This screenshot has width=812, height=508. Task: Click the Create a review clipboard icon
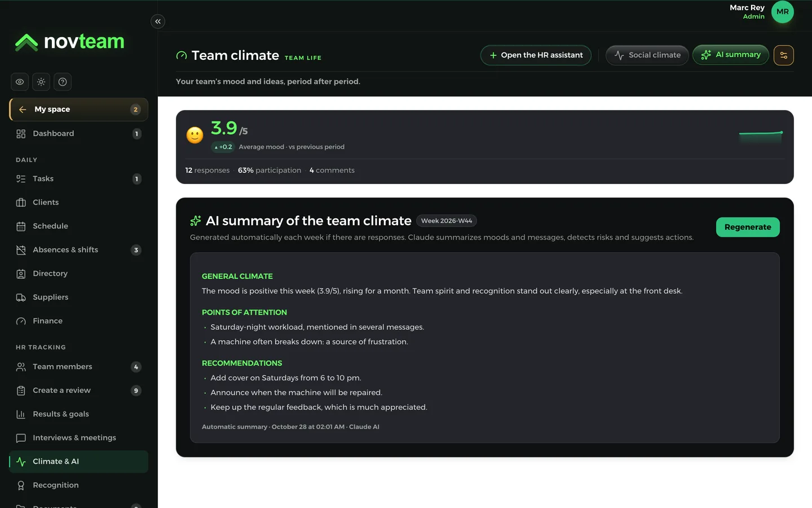point(21,391)
